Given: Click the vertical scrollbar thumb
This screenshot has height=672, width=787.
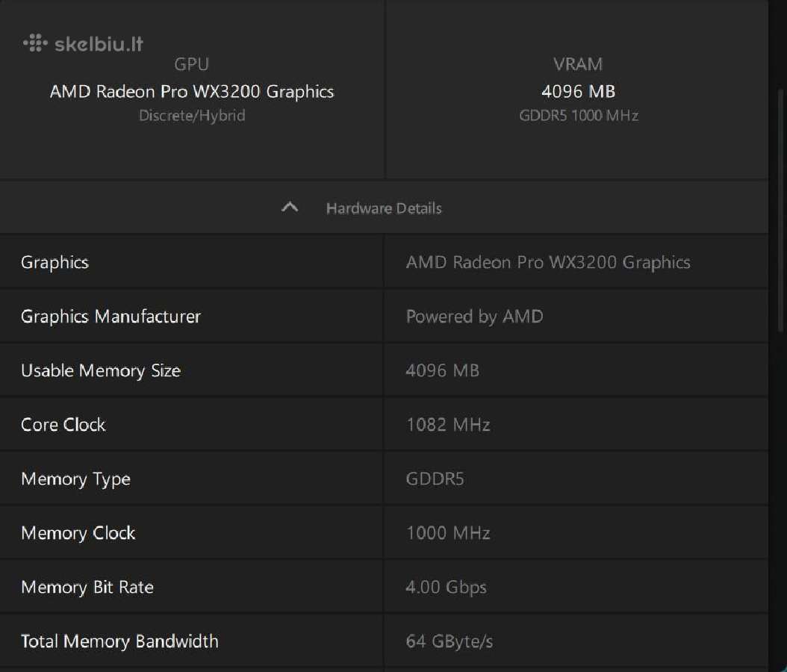Looking at the screenshot, I should [x=780, y=211].
